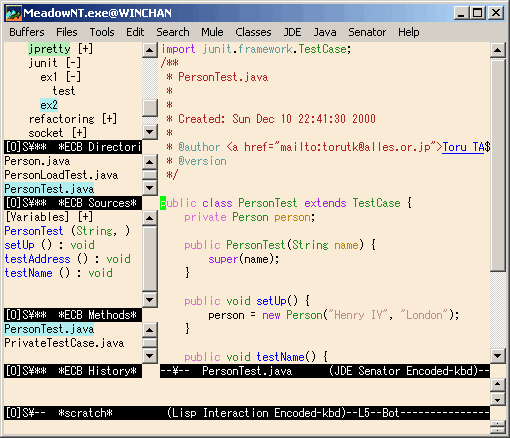Jump to setUp () : void method
This screenshot has height=438, width=510.
coord(50,245)
